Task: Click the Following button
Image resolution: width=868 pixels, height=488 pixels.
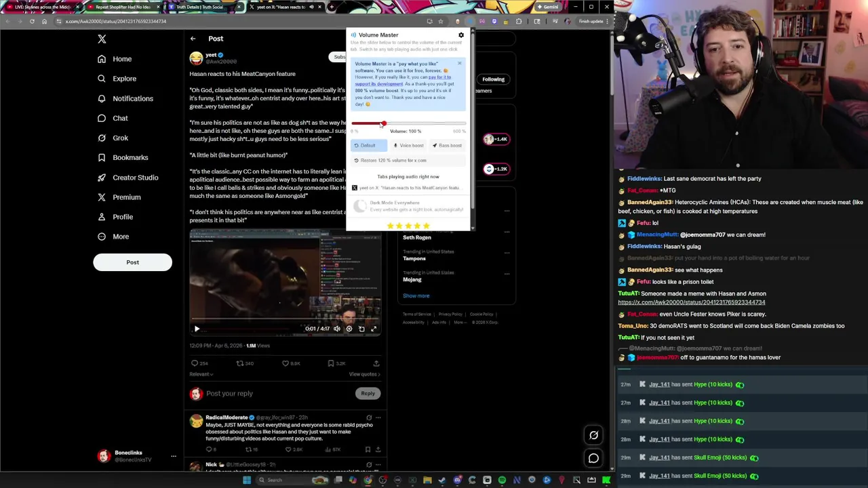Action: pos(493,79)
